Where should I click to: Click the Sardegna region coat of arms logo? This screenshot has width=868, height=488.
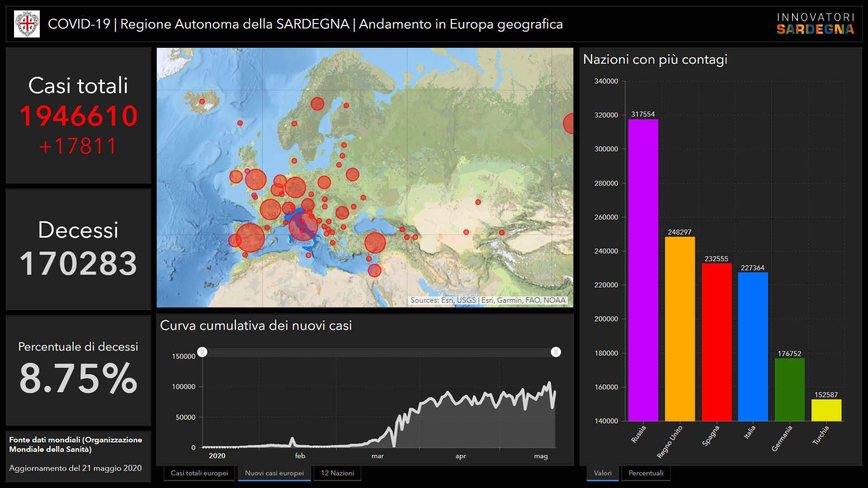coord(27,24)
